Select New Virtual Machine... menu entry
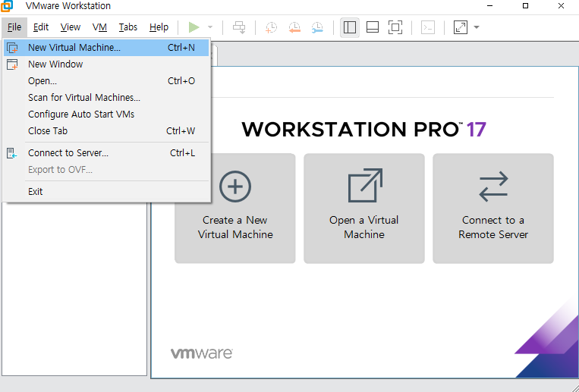Screen dimensions: 579x392 click(x=106, y=48)
